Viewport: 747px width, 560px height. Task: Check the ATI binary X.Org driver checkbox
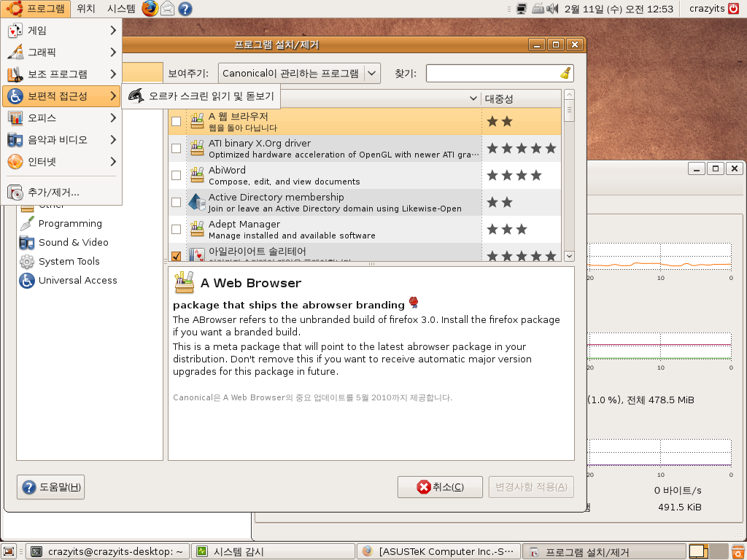(177, 149)
